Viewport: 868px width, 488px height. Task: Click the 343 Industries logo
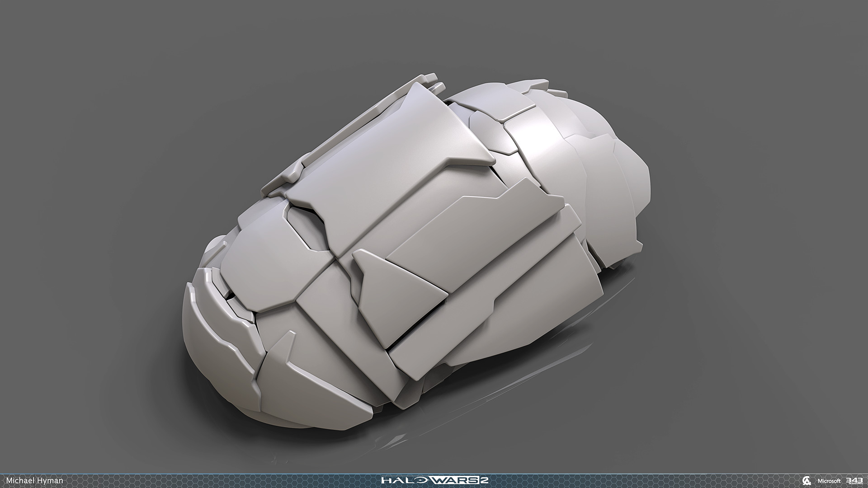(x=854, y=481)
